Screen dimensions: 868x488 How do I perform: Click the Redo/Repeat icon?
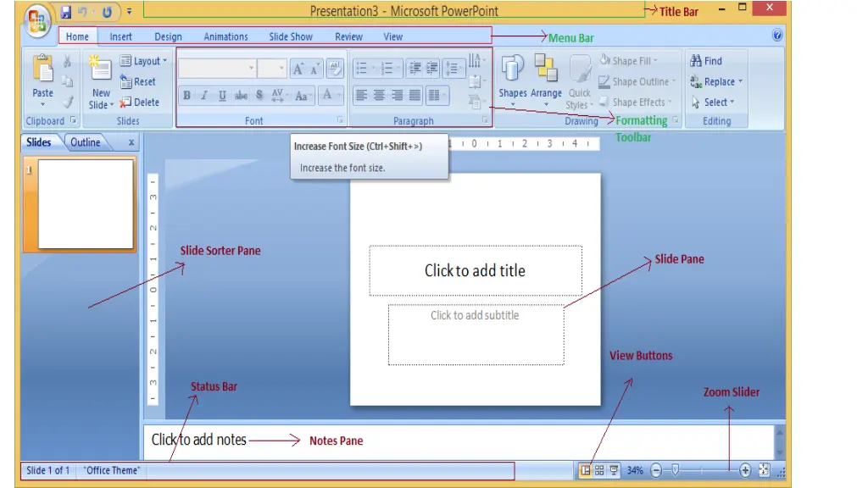tap(107, 12)
